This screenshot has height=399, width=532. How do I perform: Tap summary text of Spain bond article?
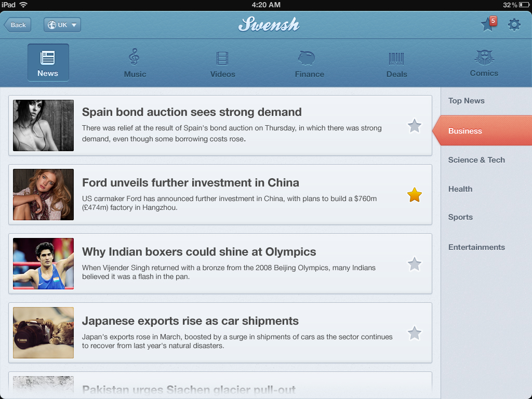(232, 134)
